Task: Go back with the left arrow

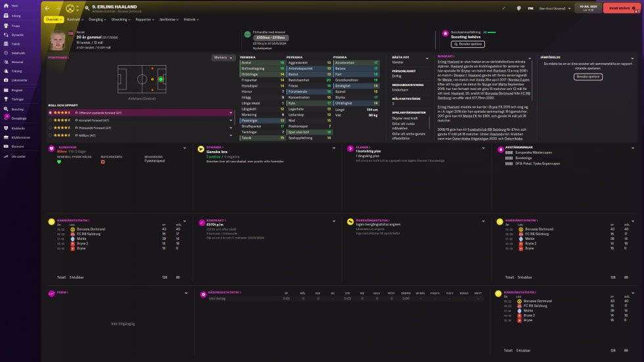Action: [47, 8]
